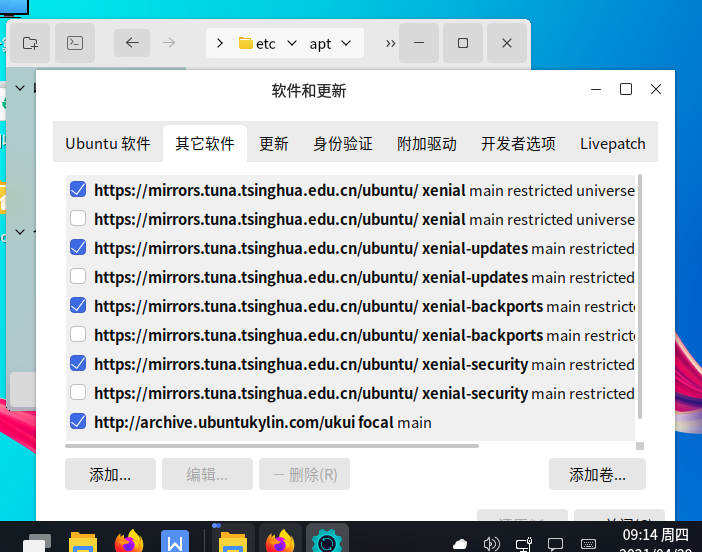Viewport: 702px width, 552px height.
Task: Launch first Firefox icon on taskbar
Action: (x=129, y=542)
